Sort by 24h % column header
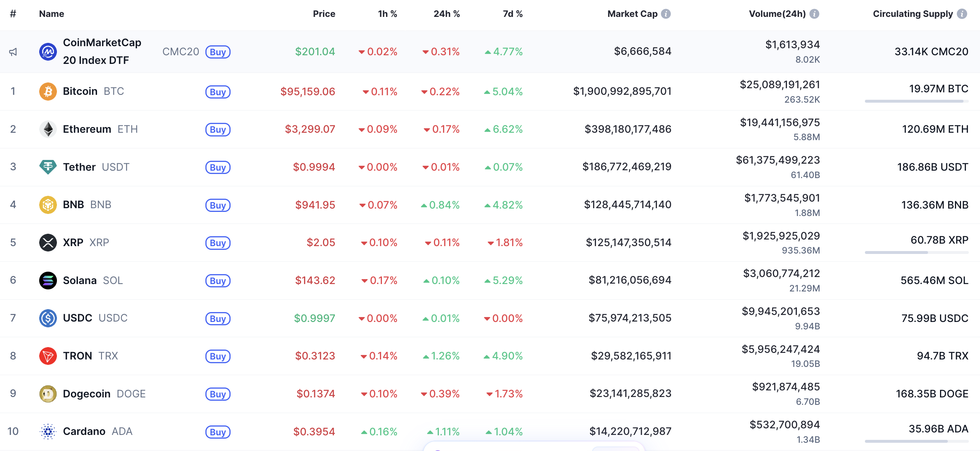Viewport: 980px width, 451px height. (446, 14)
